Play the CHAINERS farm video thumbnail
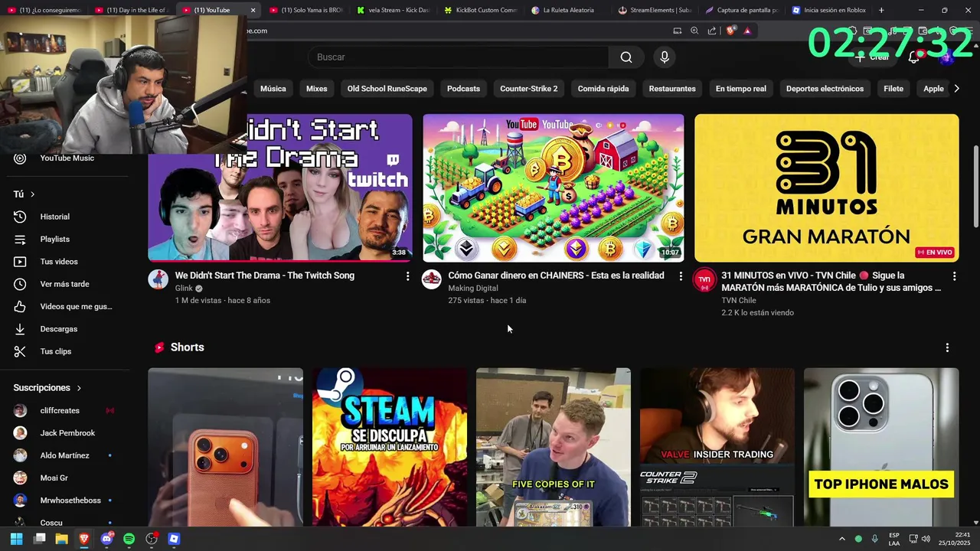 pyautogui.click(x=553, y=187)
